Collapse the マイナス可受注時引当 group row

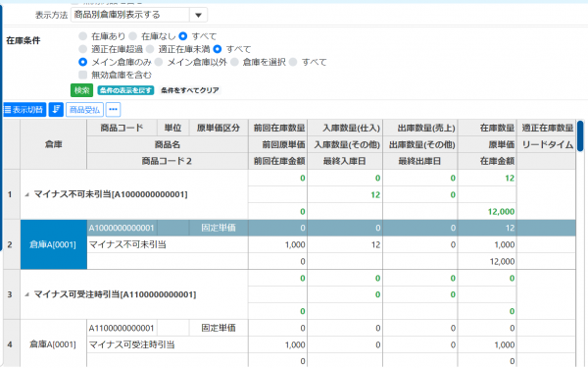coord(27,294)
